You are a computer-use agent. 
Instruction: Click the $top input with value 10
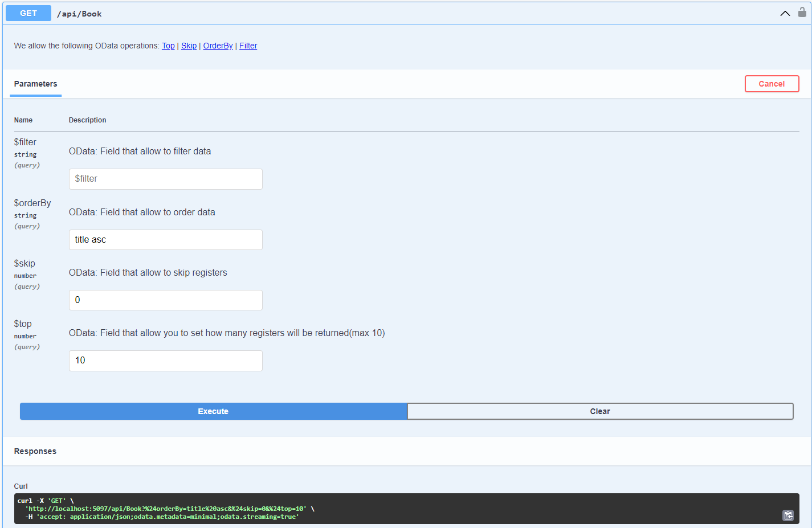[x=165, y=361]
